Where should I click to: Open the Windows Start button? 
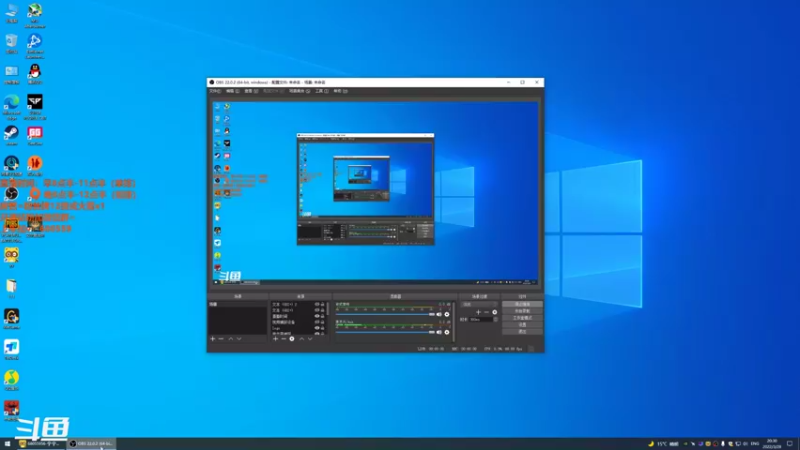(7, 444)
